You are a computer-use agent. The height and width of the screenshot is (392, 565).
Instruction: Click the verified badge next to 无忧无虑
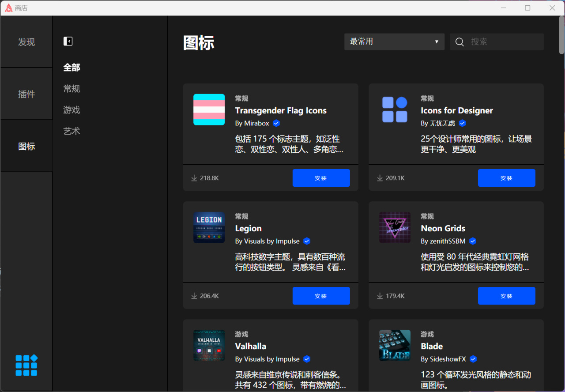point(463,123)
